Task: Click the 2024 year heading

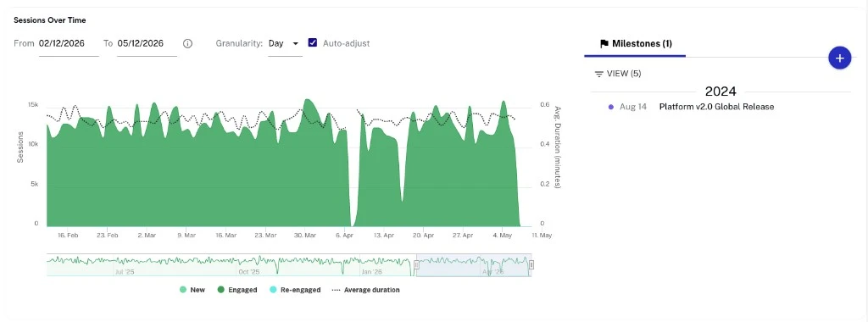Action: coord(721,92)
